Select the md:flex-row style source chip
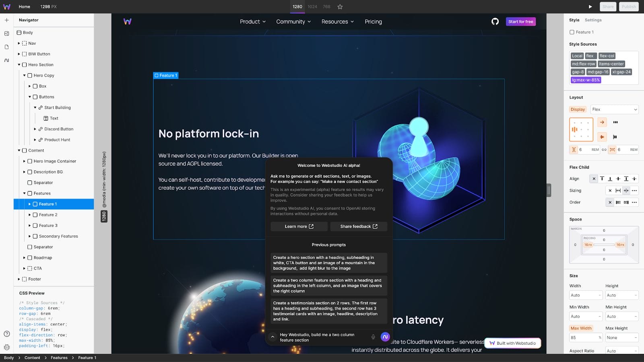 click(x=583, y=64)
